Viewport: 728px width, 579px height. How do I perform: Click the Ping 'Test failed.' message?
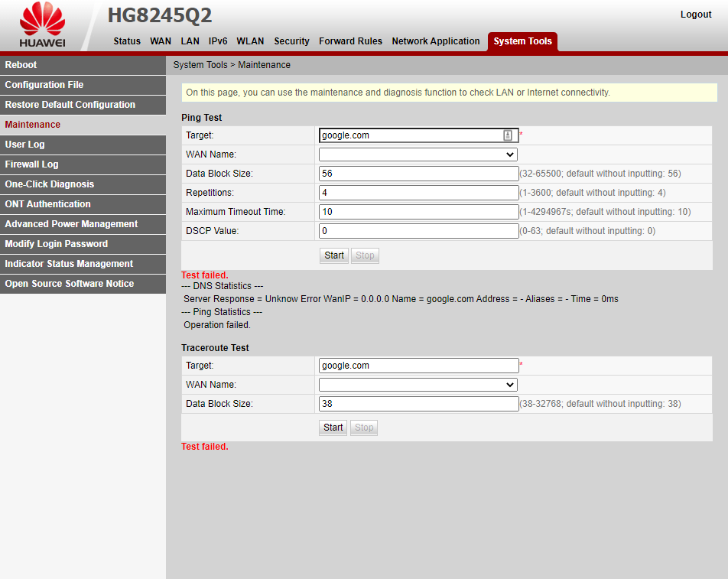[x=205, y=275]
